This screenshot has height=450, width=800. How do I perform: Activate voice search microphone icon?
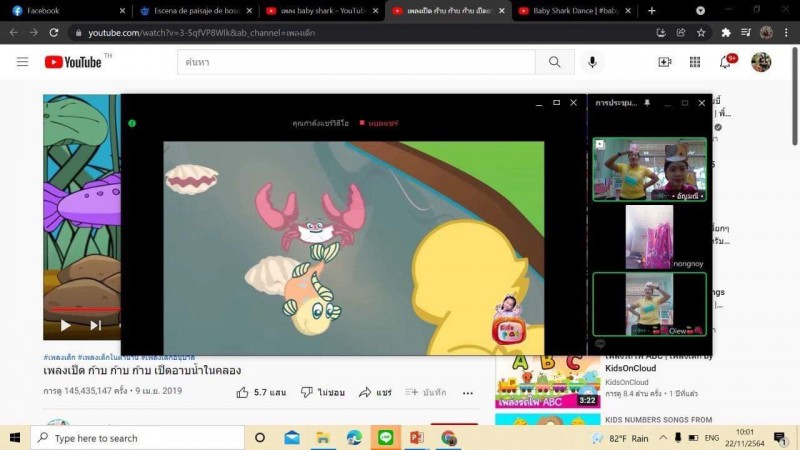tap(592, 62)
